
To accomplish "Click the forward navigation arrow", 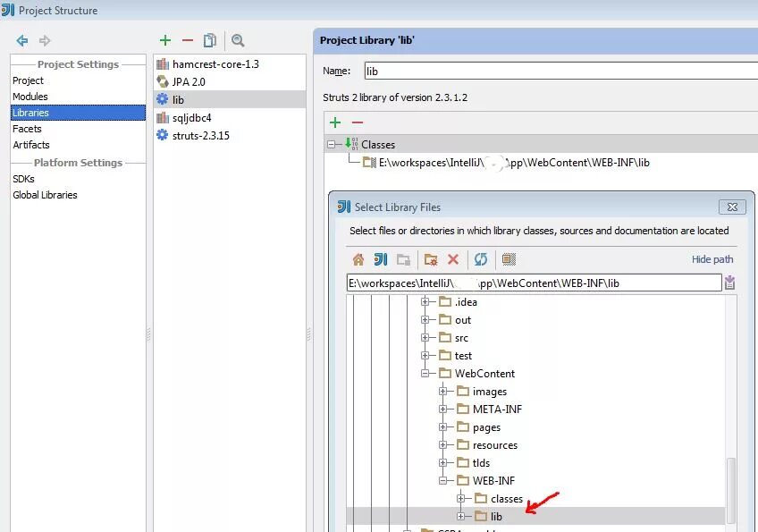I will click(x=45, y=40).
